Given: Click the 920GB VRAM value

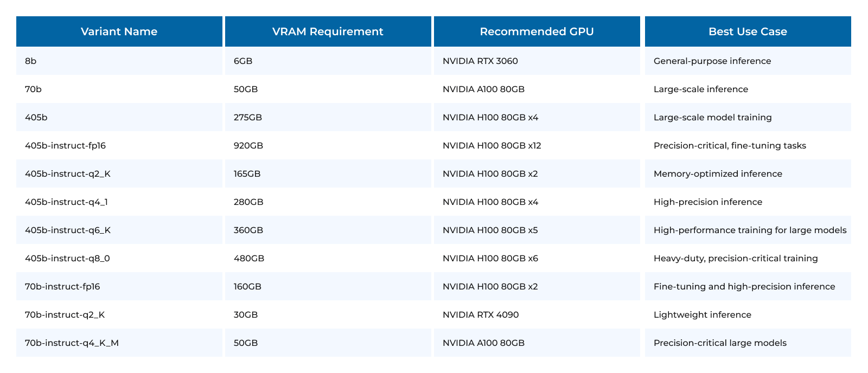Looking at the screenshot, I should pos(248,146).
